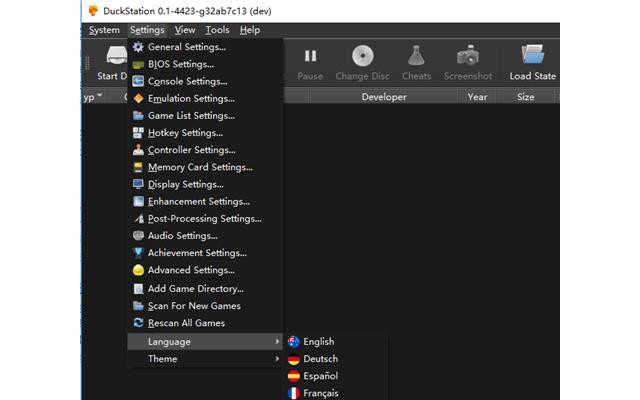This screenshot has width=640, height=400.
Task: Click the toolbar drag handle grip
Action: [x=87, y=63]
